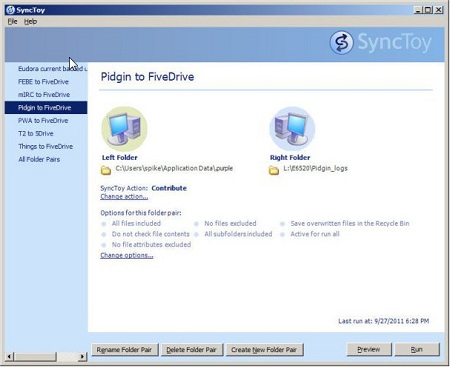The image size is (450, 367).
Task: Minimize the SyncToy window
Action: 418,10
